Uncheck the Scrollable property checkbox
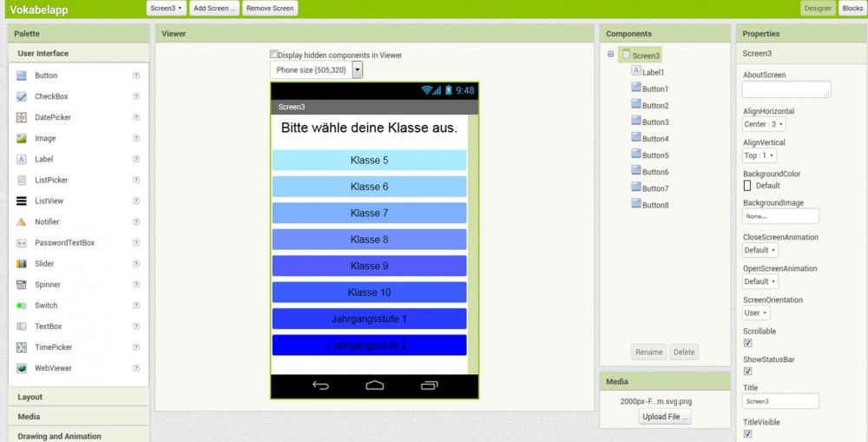868x442 pixels. tap(748, 343)
